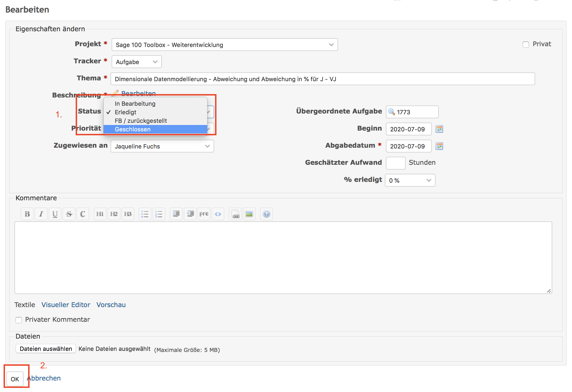Choose In Bearbeitung from status list
Image resolution: width=572 pixels, height=392 pixels.
point(135,104)
